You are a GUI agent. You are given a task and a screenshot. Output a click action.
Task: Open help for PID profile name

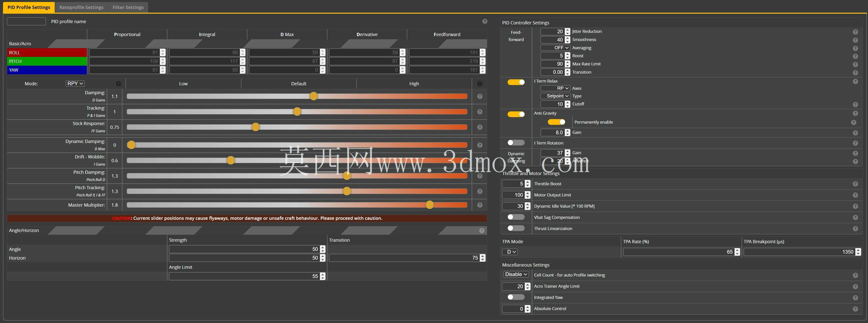coord(484,21)
